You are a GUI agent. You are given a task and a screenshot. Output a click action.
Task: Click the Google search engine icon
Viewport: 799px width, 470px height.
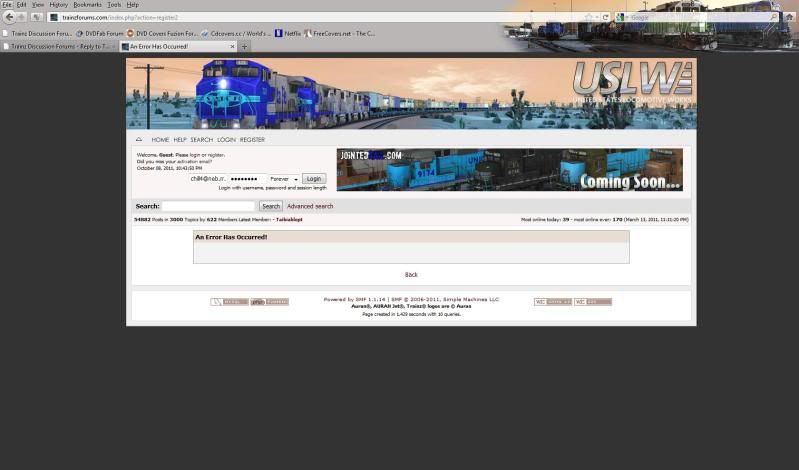[620, 17]
